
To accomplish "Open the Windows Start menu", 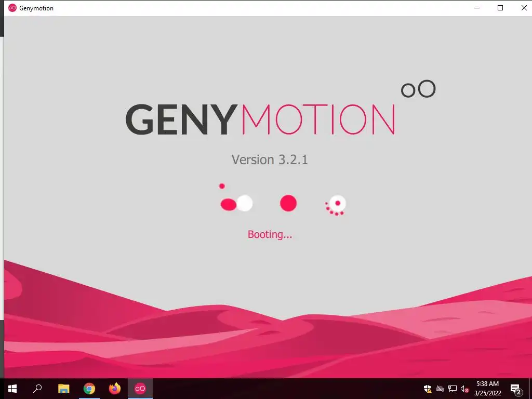I will [x=12, y=389].
